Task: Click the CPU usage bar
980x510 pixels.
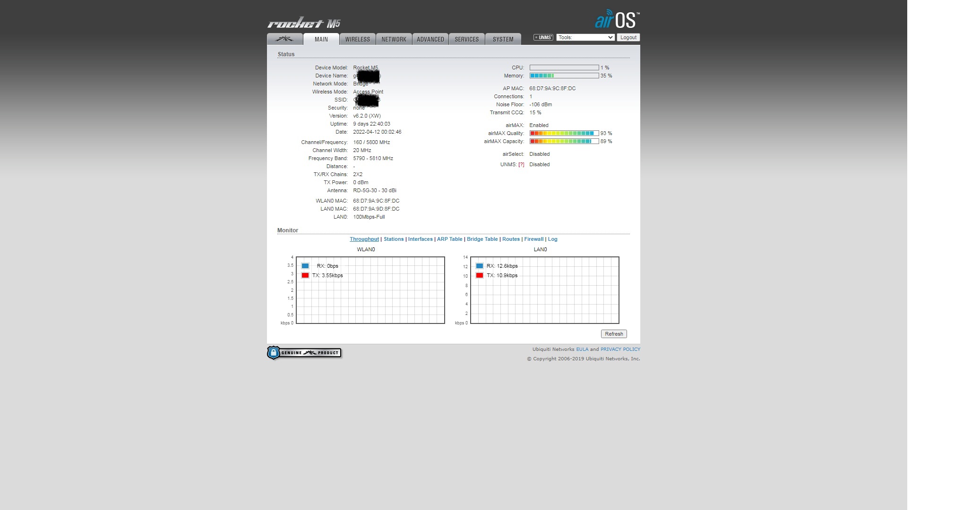Action: tap(564, 68)
